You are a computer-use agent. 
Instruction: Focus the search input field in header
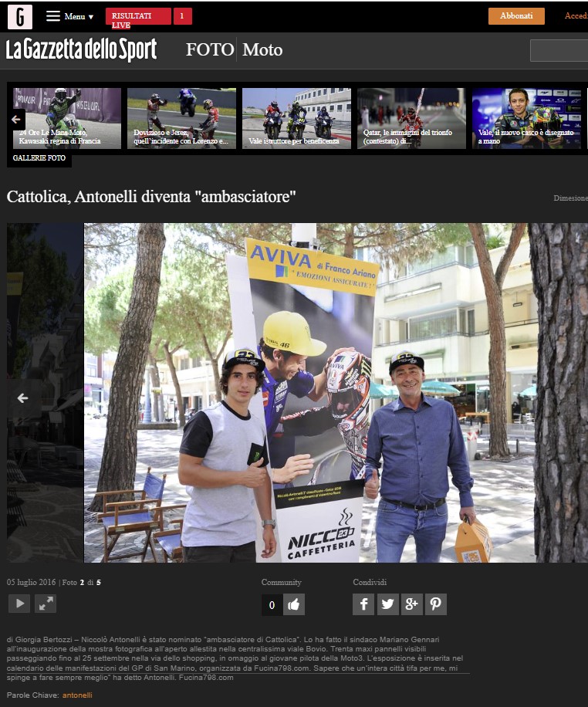click(559, 50)
